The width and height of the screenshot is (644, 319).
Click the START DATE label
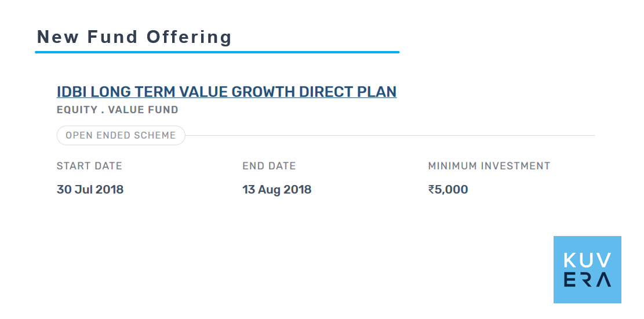[89, 166]
